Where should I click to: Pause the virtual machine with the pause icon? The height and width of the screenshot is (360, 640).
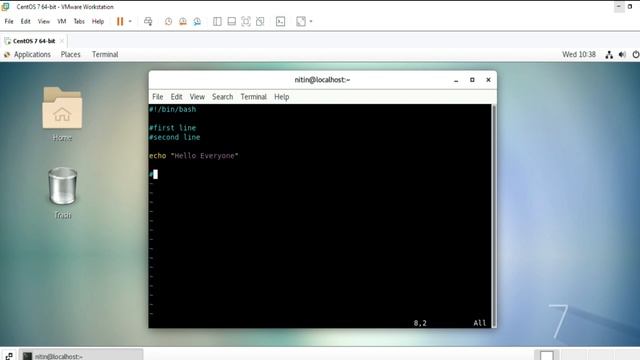coord(120,21)
